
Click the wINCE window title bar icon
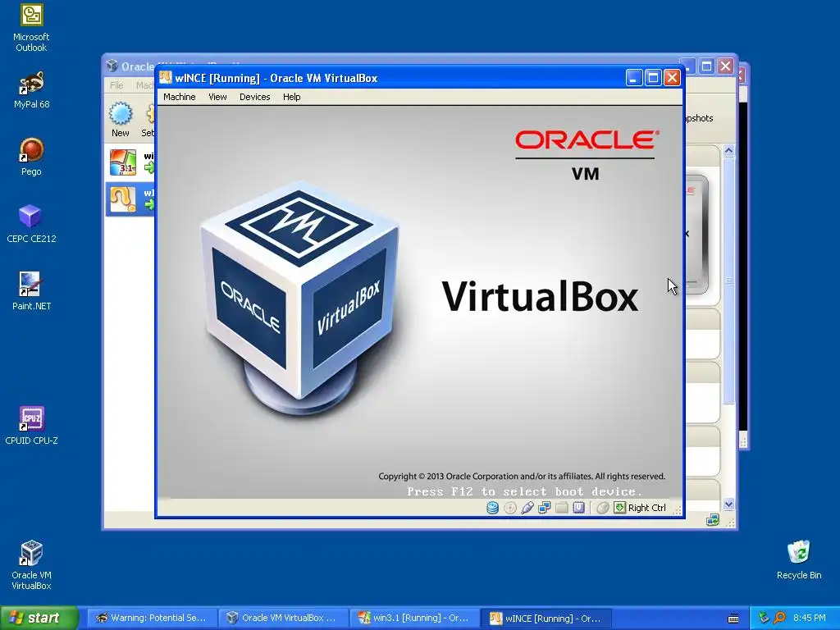(166, 78)
